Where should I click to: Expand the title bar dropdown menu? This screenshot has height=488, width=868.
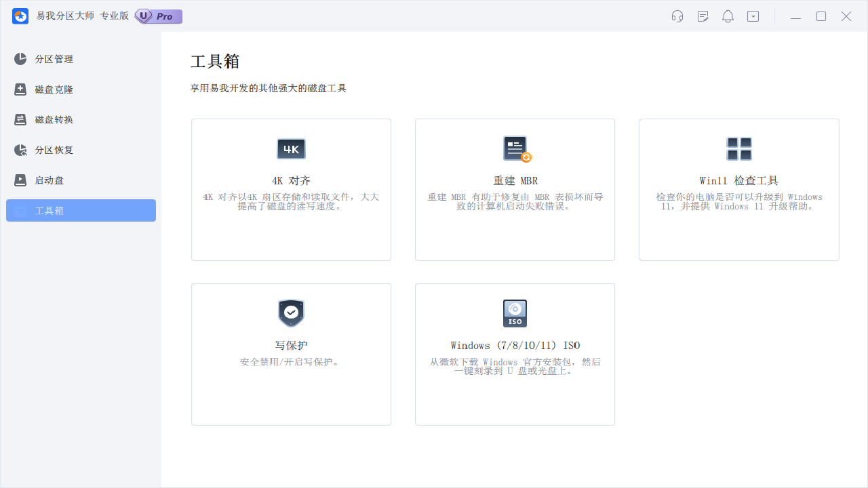pos(753,16)
